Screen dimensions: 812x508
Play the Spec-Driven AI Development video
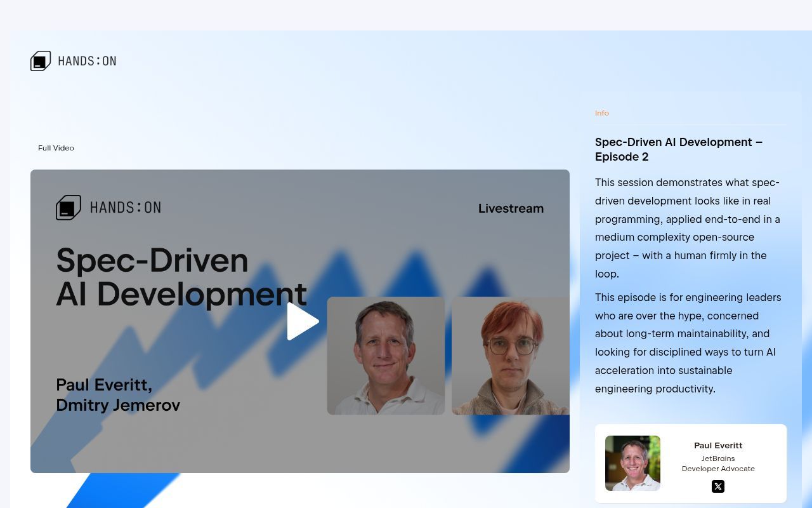pos(303,321)
